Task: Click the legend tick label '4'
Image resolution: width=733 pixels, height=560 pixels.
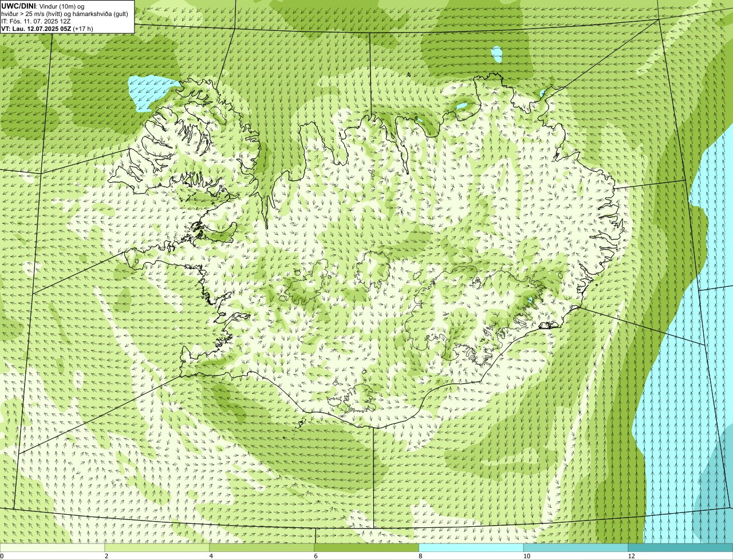Action: 211,557
